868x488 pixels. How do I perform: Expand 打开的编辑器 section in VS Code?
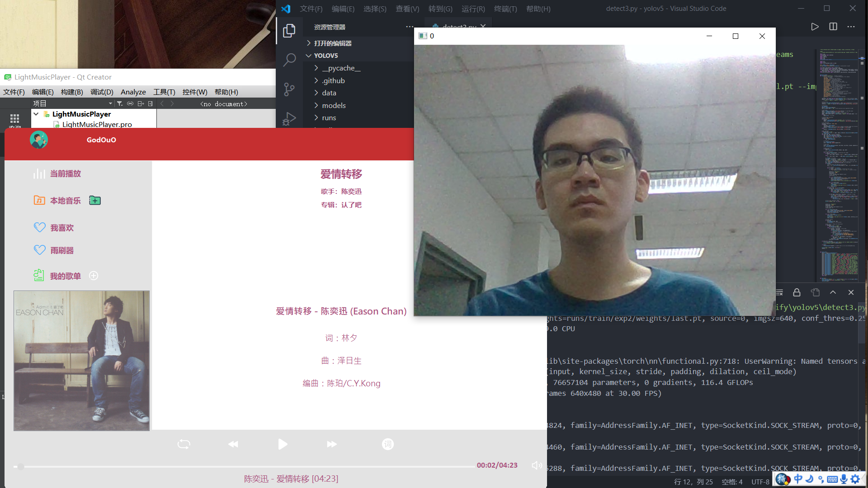[x=333, y=43]
